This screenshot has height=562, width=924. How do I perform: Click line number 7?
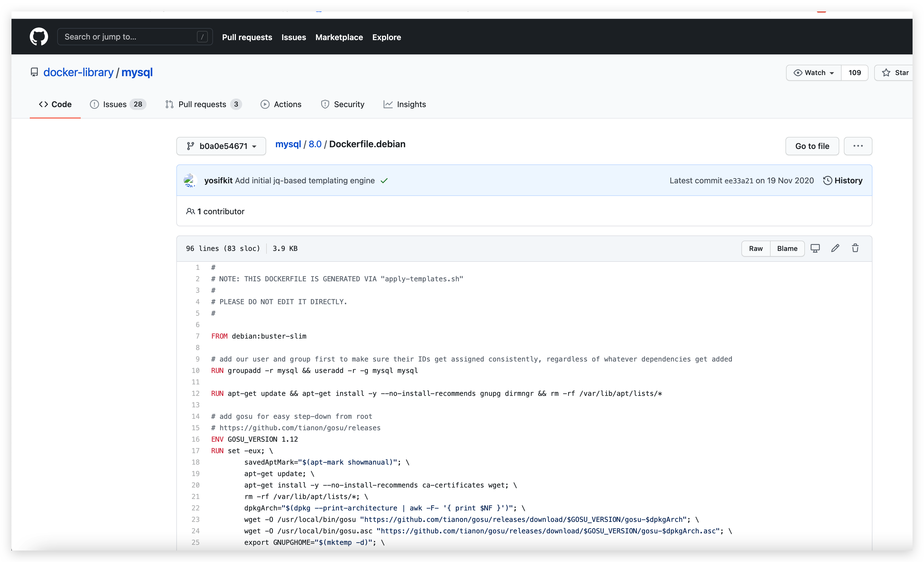[198, 336]
